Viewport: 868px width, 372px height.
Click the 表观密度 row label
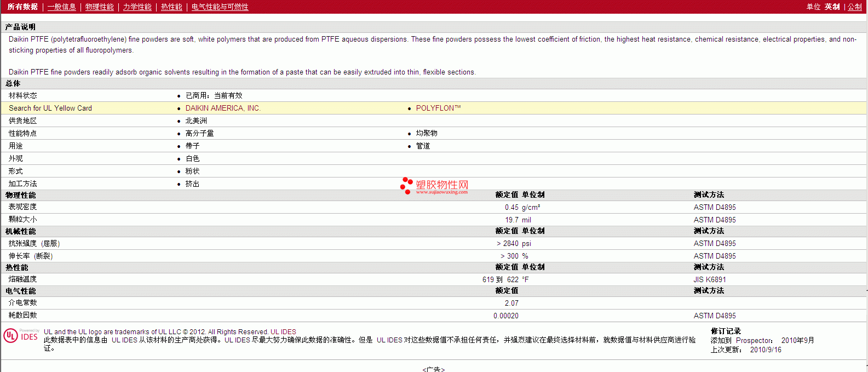pyautogui.click(x=22, y=207)
